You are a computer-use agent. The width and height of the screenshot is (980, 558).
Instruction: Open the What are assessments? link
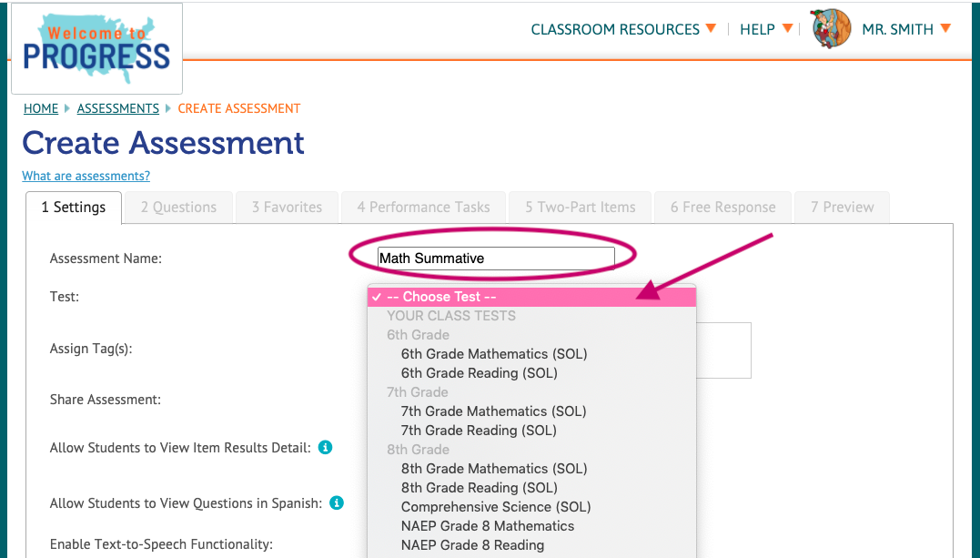[86, 177]
